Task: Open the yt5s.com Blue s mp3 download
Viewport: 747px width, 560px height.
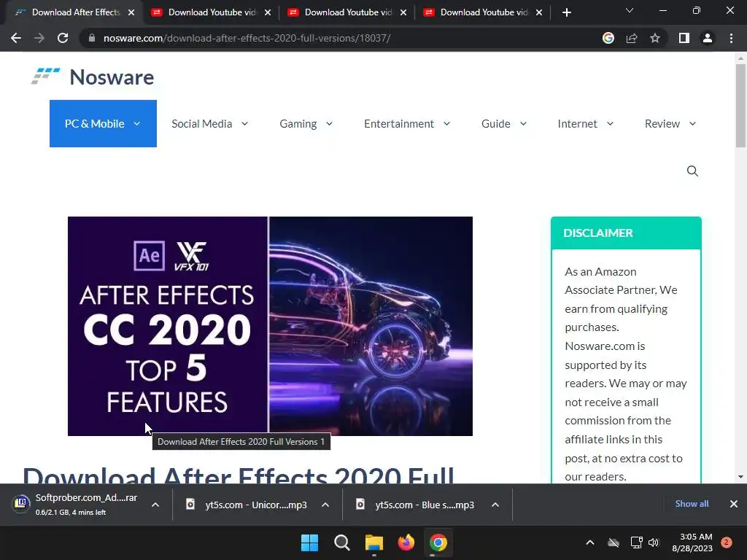Action: pyautogui.click(x=415, y=505)
